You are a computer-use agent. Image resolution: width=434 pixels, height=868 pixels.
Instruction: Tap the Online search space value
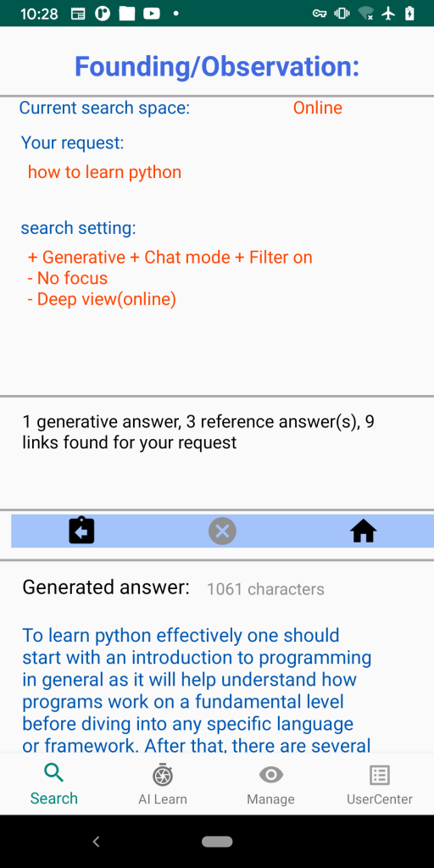click(318, 108)
